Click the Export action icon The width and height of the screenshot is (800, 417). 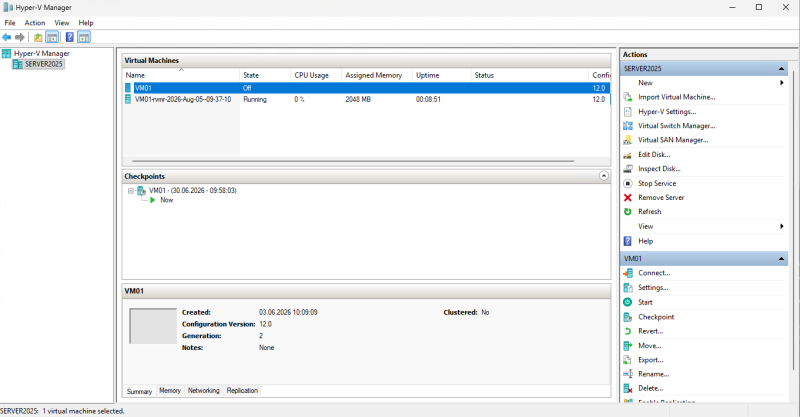628,360
